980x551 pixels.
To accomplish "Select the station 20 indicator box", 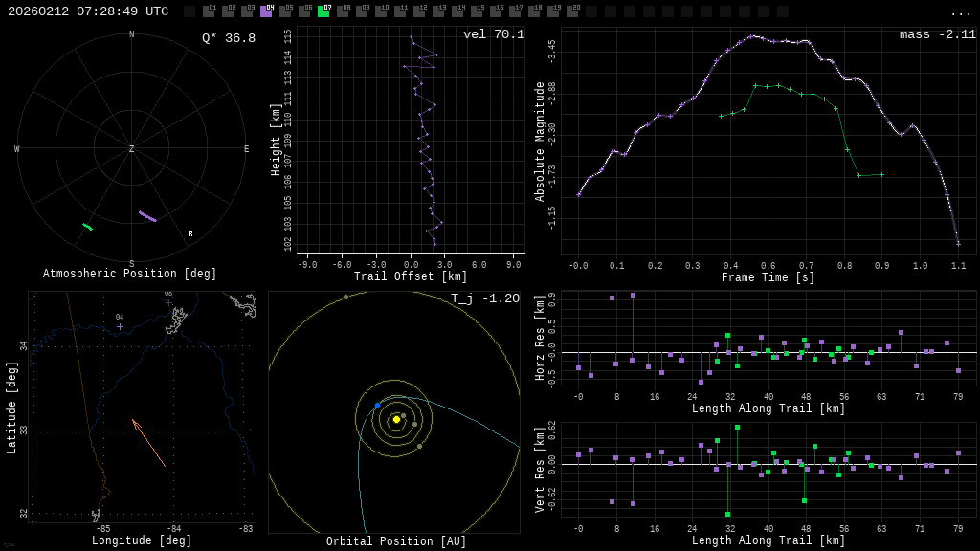I will 572,11.
